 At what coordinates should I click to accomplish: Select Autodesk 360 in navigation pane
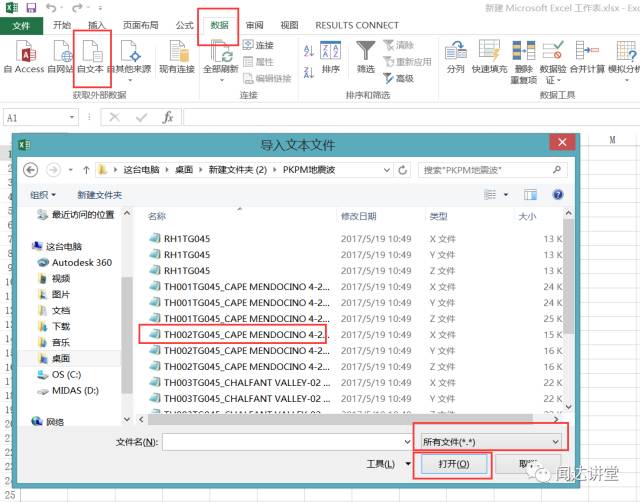click(74, 262)
